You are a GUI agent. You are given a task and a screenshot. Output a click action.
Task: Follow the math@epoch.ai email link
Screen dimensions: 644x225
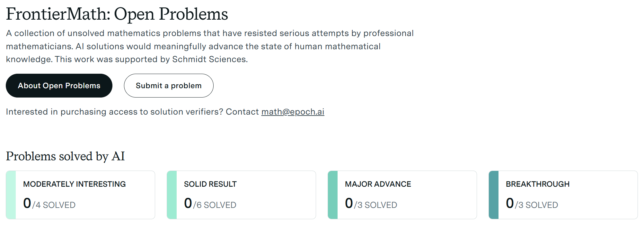pyautogui.click(x=293, y=112)
